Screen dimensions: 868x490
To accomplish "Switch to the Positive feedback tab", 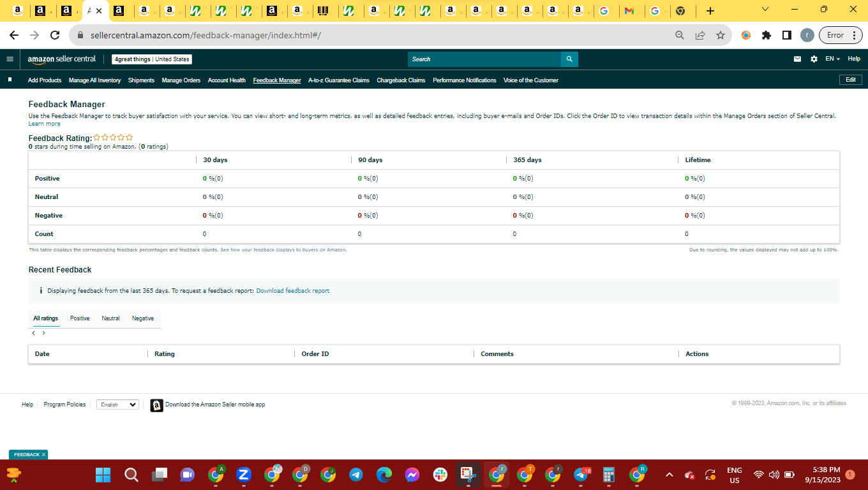I will pos(80,318).
